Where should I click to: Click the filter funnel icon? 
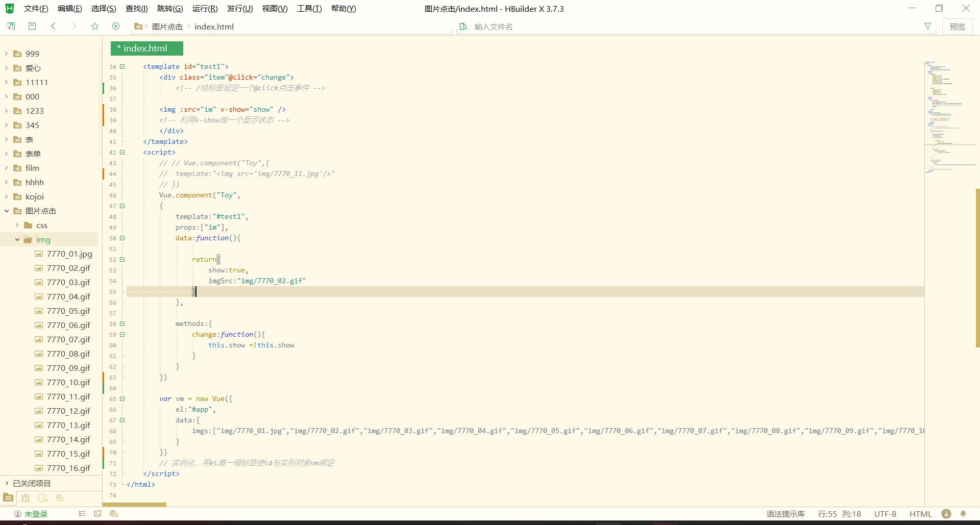(x=927, y=27)
